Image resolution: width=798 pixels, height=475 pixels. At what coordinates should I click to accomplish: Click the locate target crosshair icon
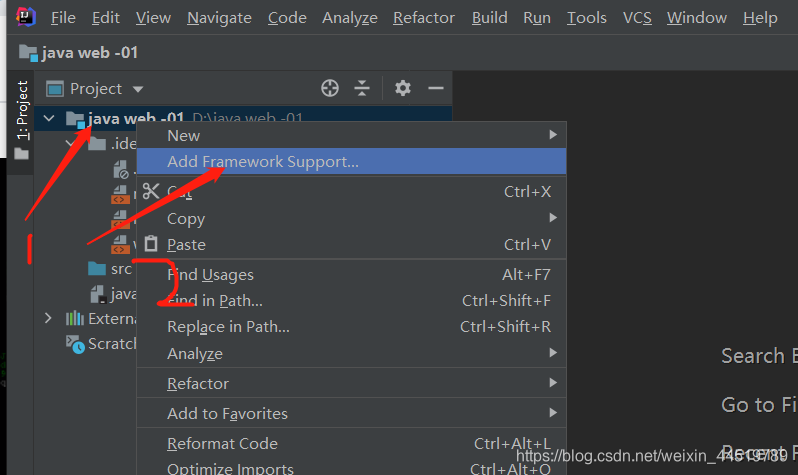(330, 88)
